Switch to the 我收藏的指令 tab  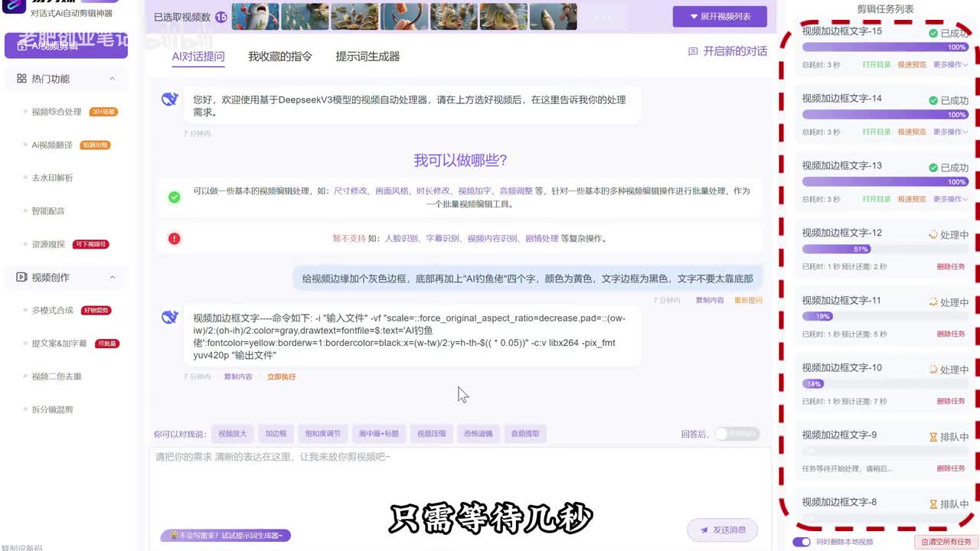pos(279,57)
